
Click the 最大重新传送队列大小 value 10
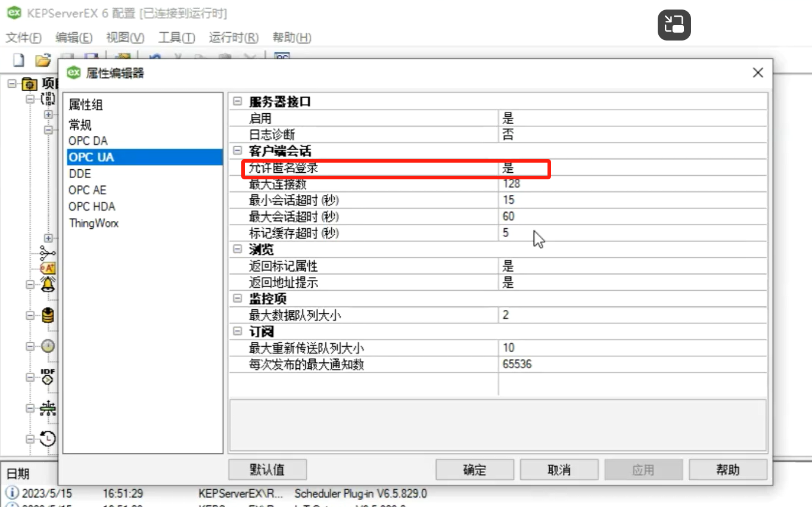point(633,348)
